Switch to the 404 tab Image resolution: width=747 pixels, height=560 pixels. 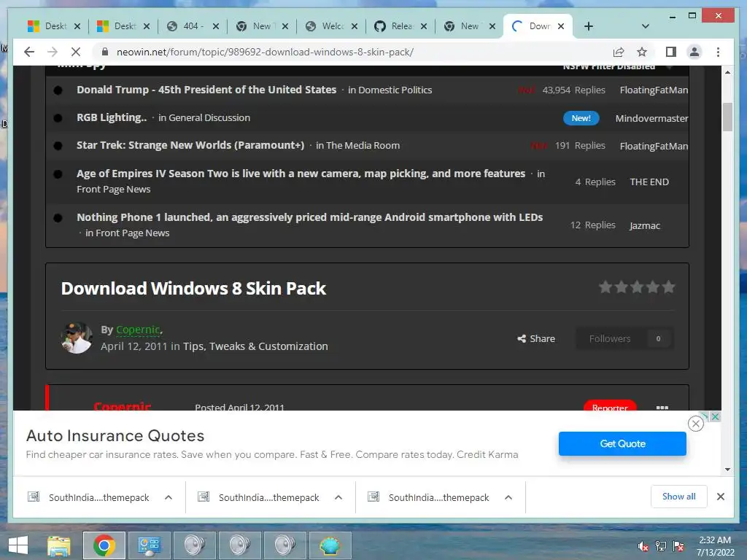tap(193, 26)
